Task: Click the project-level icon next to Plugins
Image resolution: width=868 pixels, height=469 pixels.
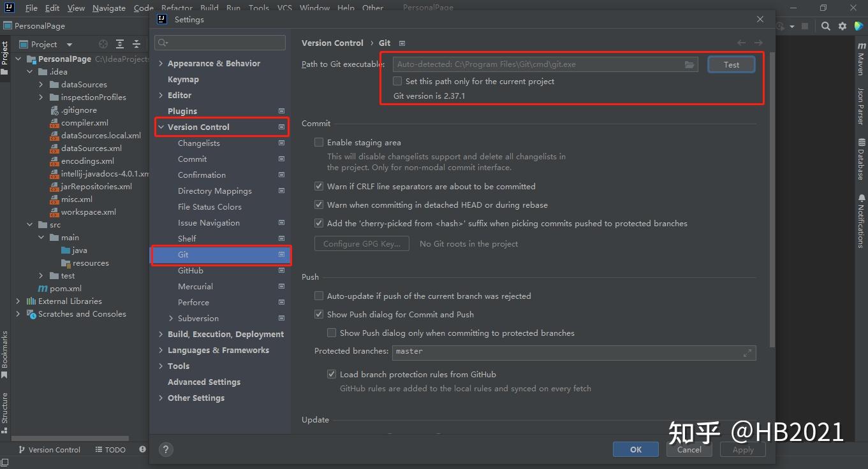Action: pyautogui.click(x=281, y=111)
